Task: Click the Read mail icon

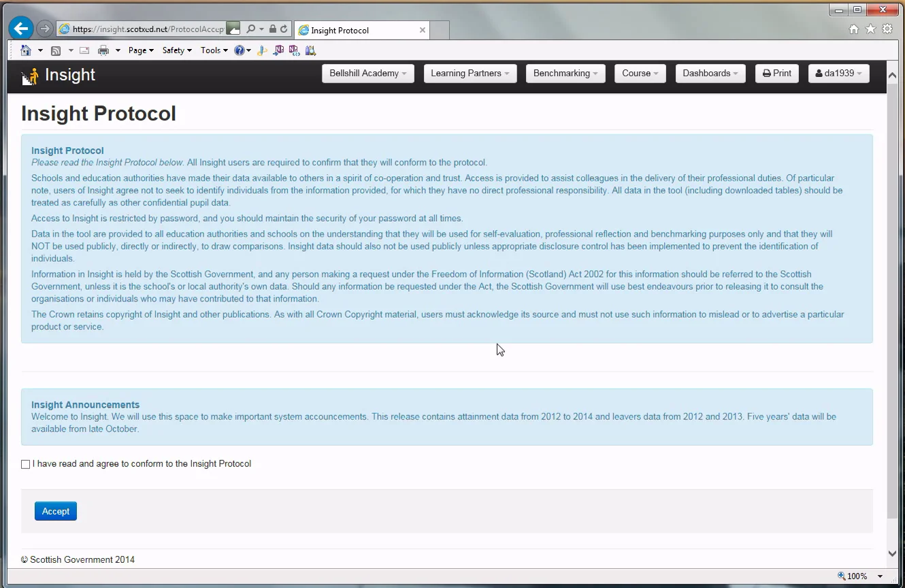Action: click(x=84, y=50)
